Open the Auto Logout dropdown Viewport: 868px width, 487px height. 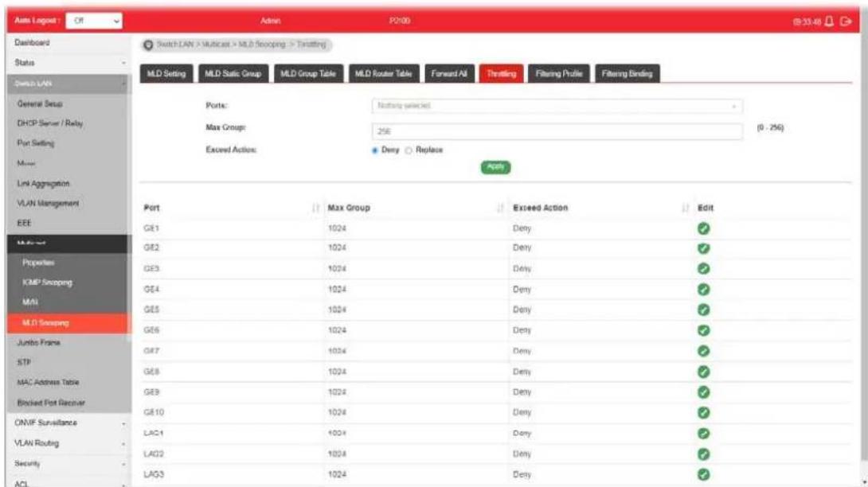tap(94, 21)
